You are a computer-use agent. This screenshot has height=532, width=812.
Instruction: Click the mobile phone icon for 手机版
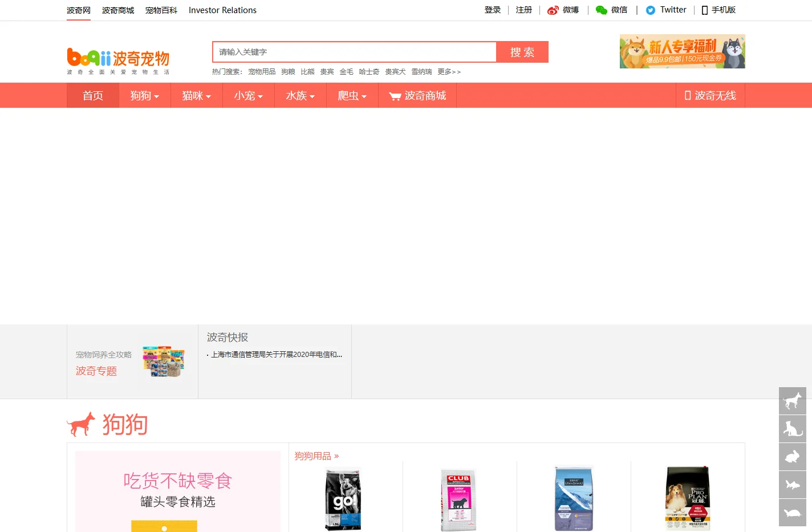705,10
